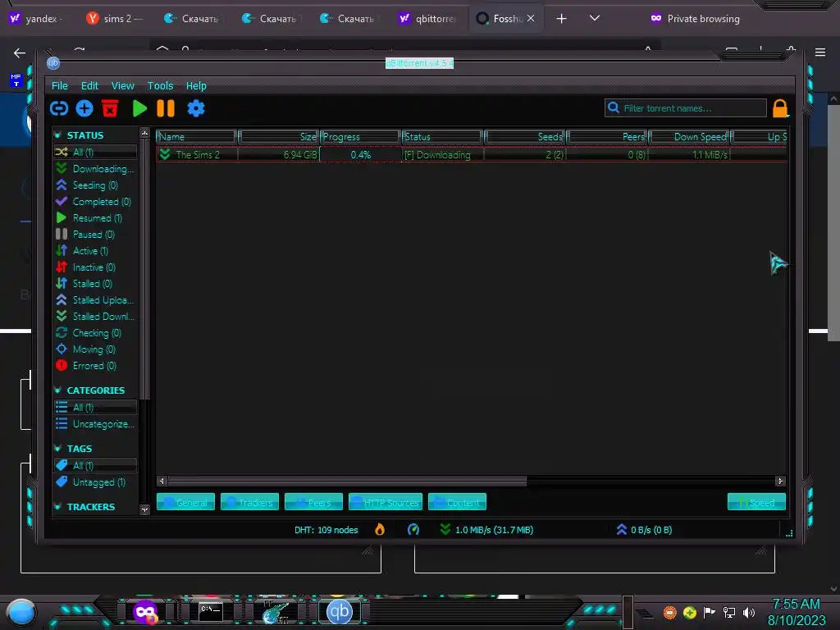Click the Add Torrent Link toolbar icon

click(59, 109)
